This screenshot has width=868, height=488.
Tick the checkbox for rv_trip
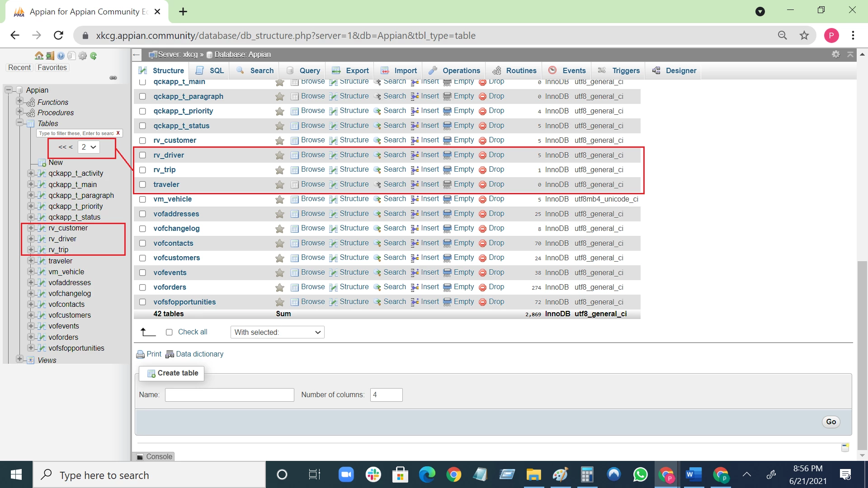(142, 170)
